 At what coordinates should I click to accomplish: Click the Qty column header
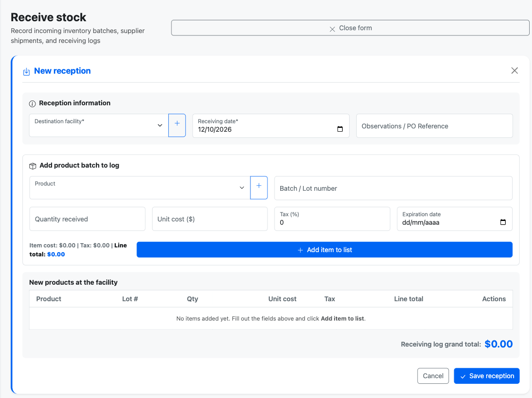pos(192,299)
